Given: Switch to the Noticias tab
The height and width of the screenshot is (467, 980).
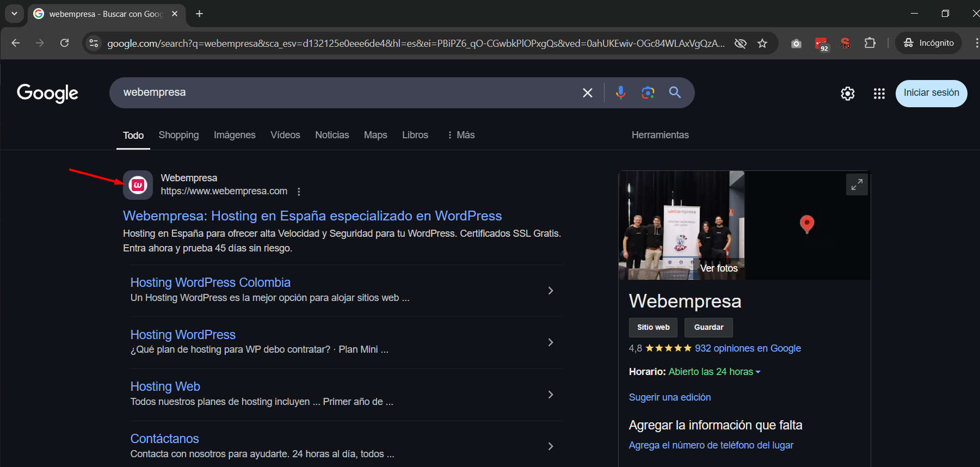Looking at the screenshot, I should 332,135.
